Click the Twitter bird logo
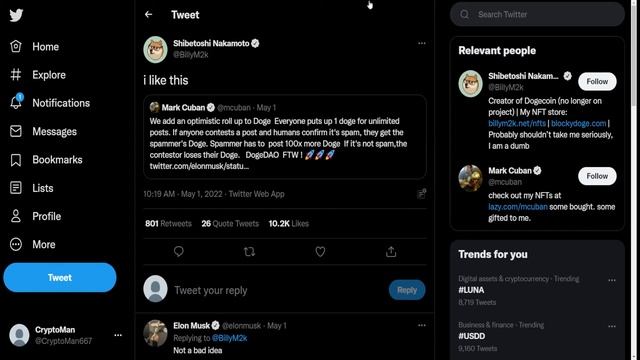 click(16, 15)
